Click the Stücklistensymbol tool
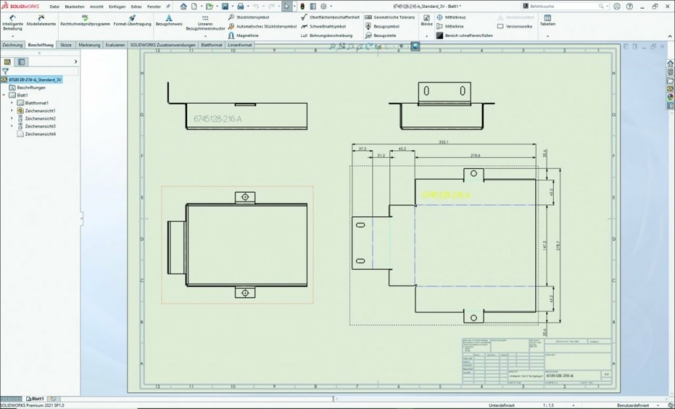 click(x=248, y=17)
